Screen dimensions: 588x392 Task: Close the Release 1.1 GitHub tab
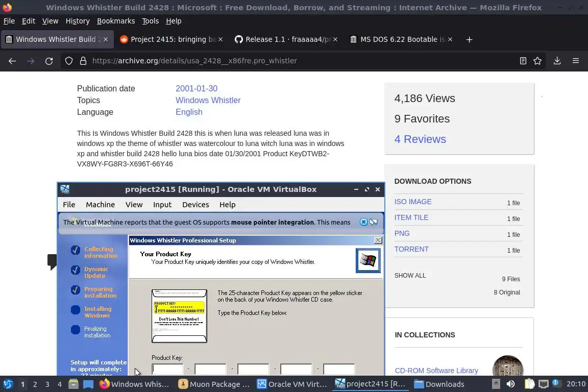point(335,39)
